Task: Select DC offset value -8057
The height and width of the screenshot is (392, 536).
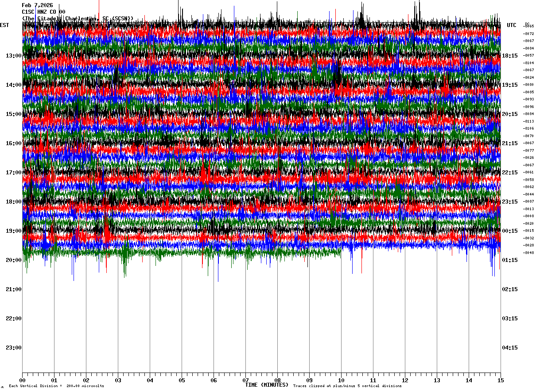Action: click(x=528, y=56)
